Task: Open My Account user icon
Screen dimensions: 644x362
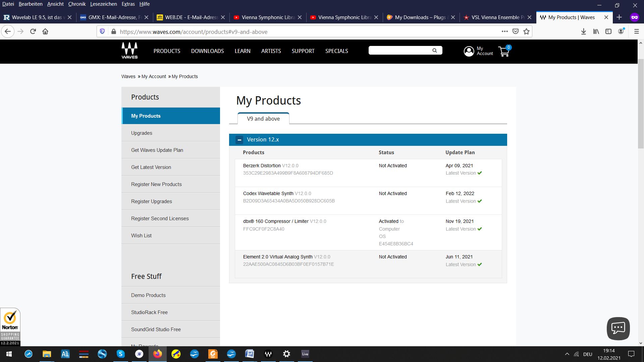Action: pyautogui.click(x=469, y=51)
